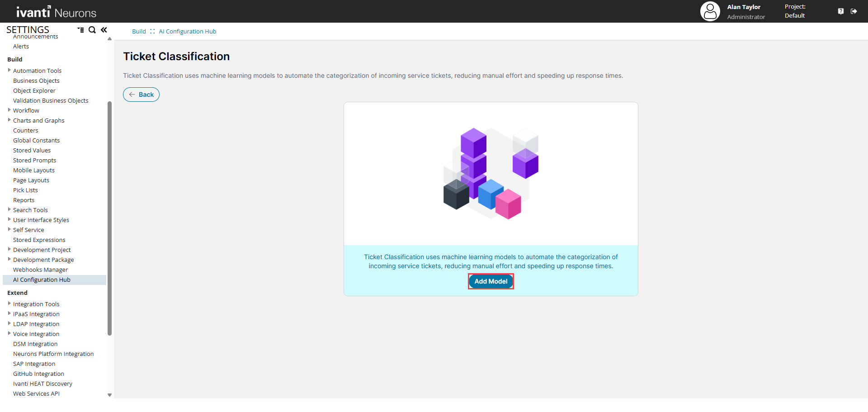Click the Build breadcrumb link

click(x=139, y=32)
